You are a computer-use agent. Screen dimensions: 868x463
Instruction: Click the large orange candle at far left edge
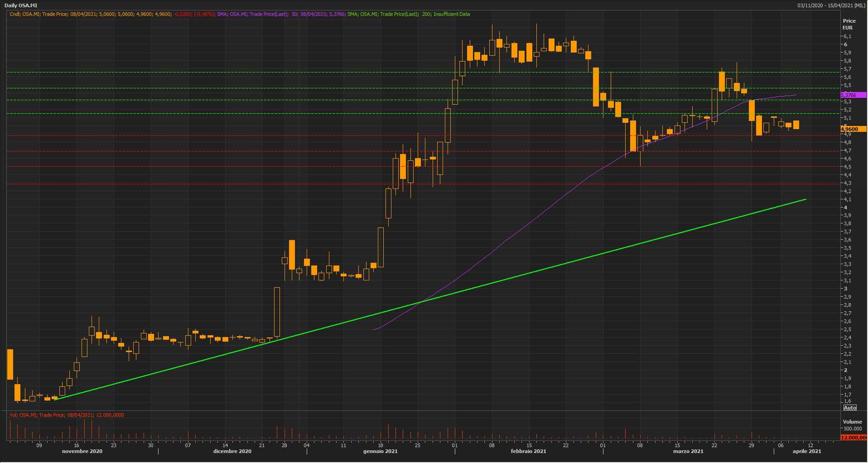[x=10, y=364]
